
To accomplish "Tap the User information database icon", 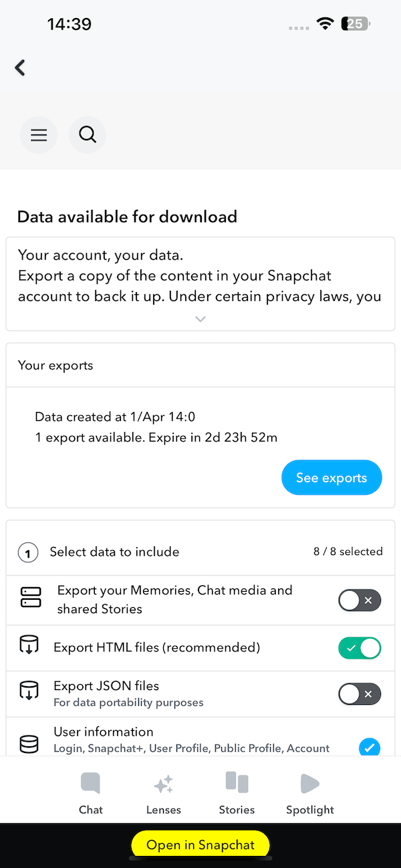I will [x=29, y=744].
